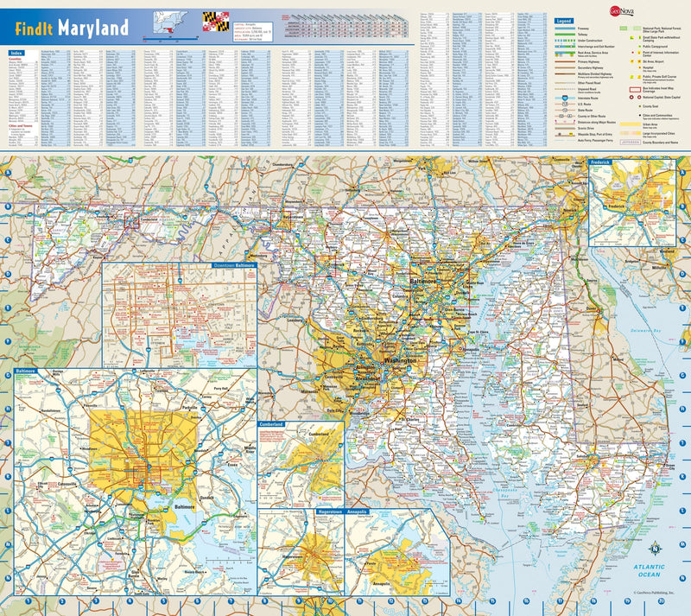Screen dimensions: 691x616
Task: Open the Hagerstown inset map
Action: [x=301, y=552]
